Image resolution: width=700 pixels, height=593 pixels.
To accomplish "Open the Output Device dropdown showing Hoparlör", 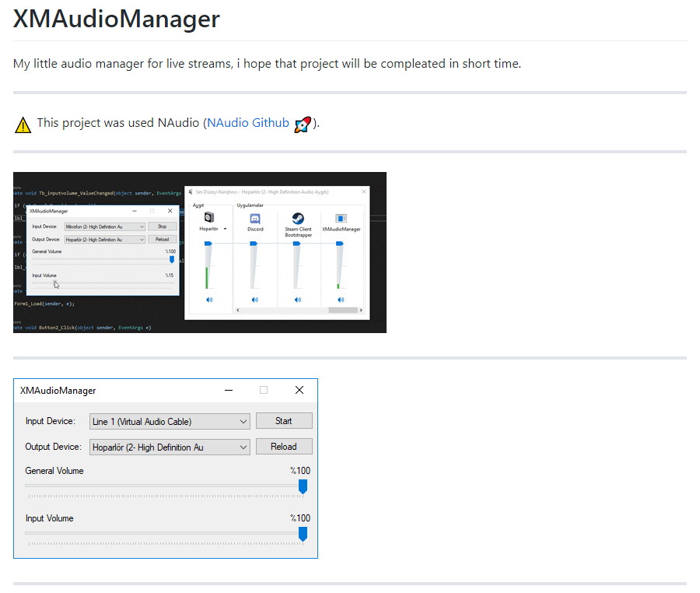I will (x=170, y=447).
